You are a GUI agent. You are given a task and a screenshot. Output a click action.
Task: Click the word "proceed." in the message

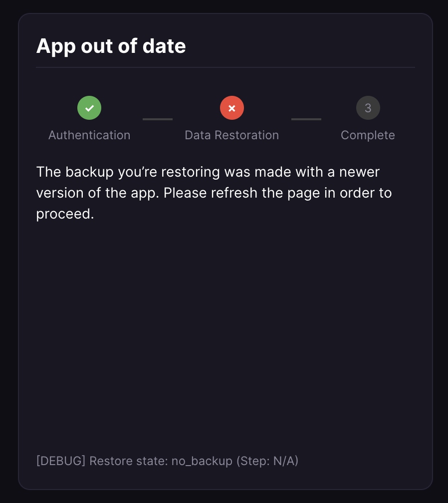(x=65, y=214)
